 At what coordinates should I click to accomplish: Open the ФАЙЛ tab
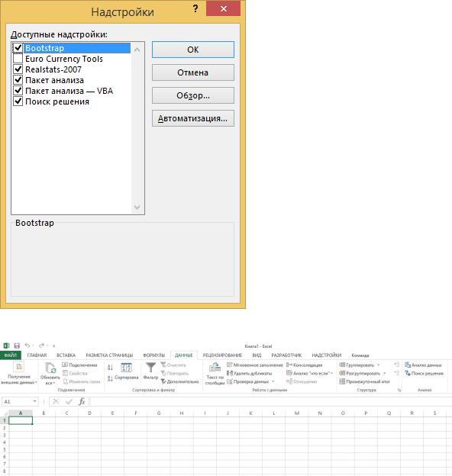(11, 355)
